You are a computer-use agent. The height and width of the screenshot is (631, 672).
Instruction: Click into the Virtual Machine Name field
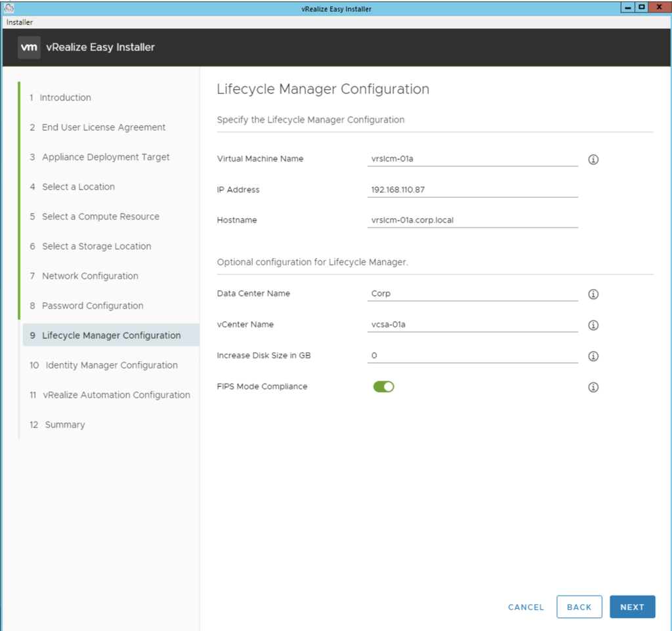(472, 159)
